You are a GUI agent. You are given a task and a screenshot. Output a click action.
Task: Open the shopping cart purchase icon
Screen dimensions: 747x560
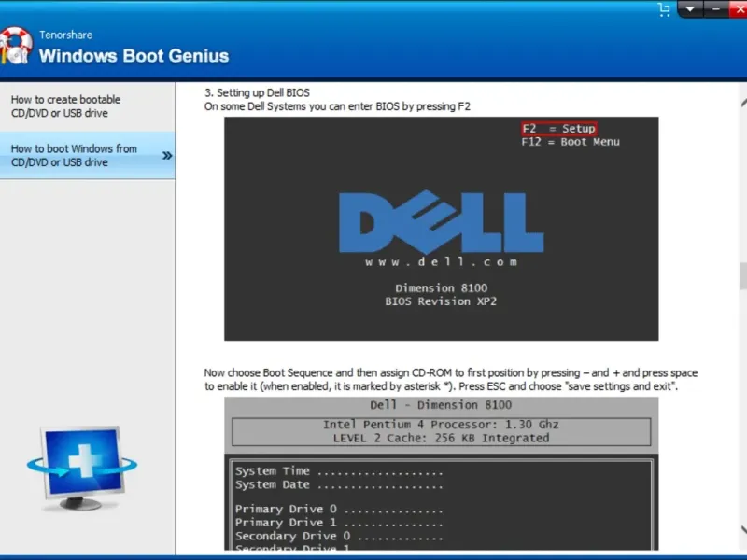coord(664,9)
